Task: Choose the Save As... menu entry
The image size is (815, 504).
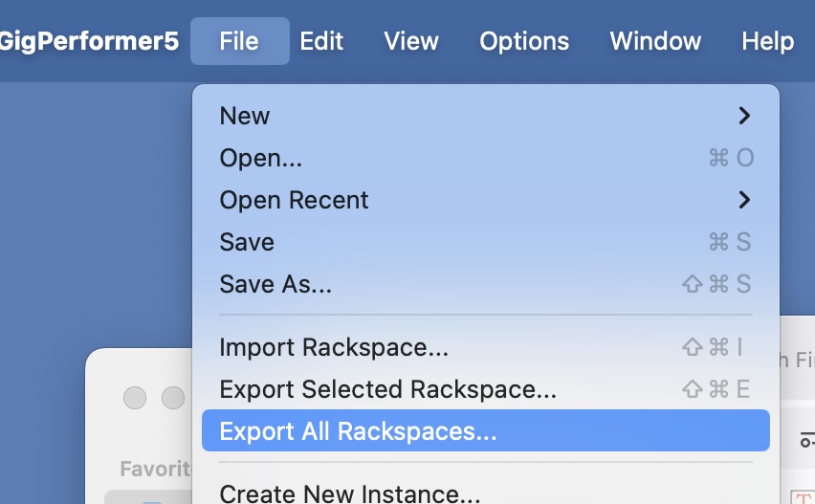Action: (x=486, y=284)
